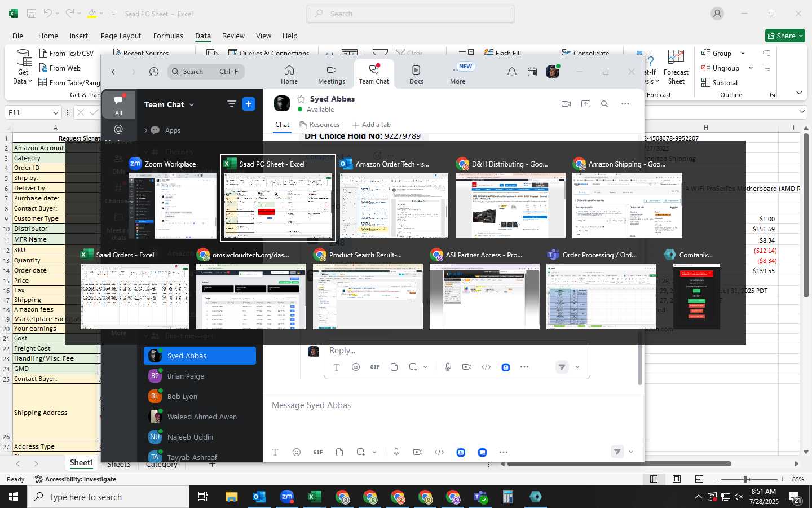Click From Web in Excel ribbon
The height and width of the screenshot is (508, 812).
pyautogui.click(x=60, y=68)
